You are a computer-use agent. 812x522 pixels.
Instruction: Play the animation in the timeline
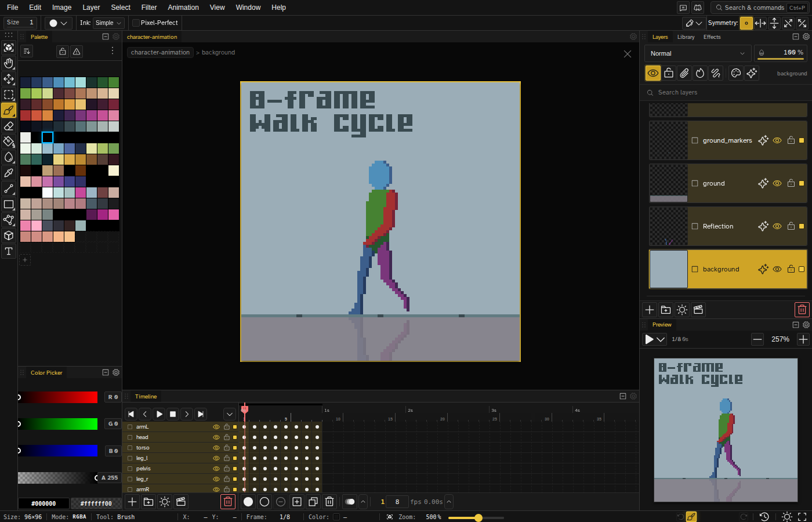point(159,414)
